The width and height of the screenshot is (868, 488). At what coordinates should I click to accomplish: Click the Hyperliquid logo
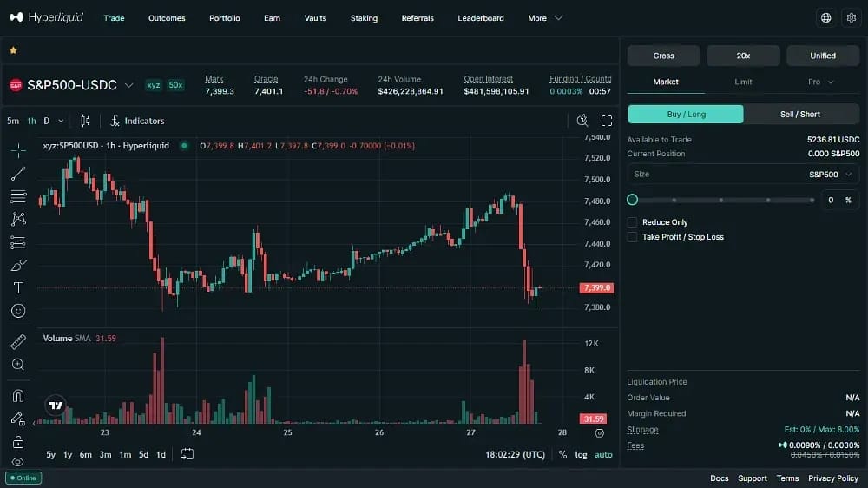(x=47, y=17)
